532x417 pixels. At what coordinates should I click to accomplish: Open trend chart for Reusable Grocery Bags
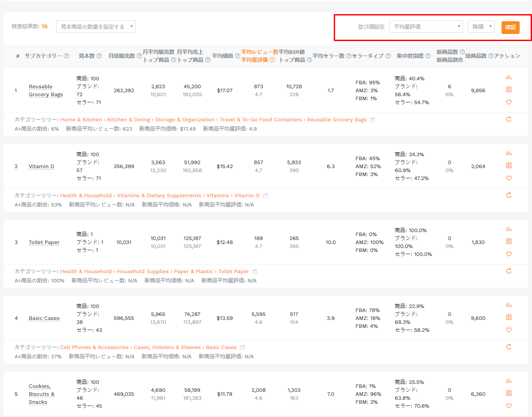[x=509, y=77]
